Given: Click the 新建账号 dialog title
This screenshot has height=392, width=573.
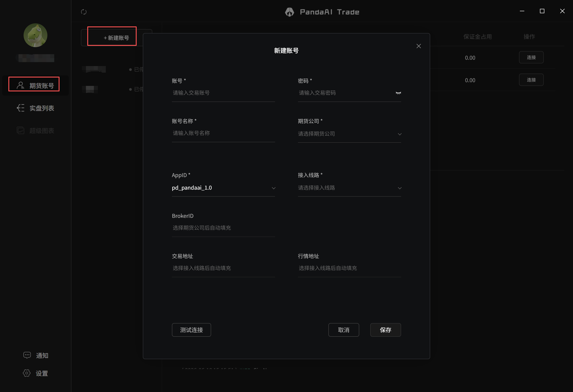Looking at the screenshot, I should pyautogui.click(x=286, y=50).
